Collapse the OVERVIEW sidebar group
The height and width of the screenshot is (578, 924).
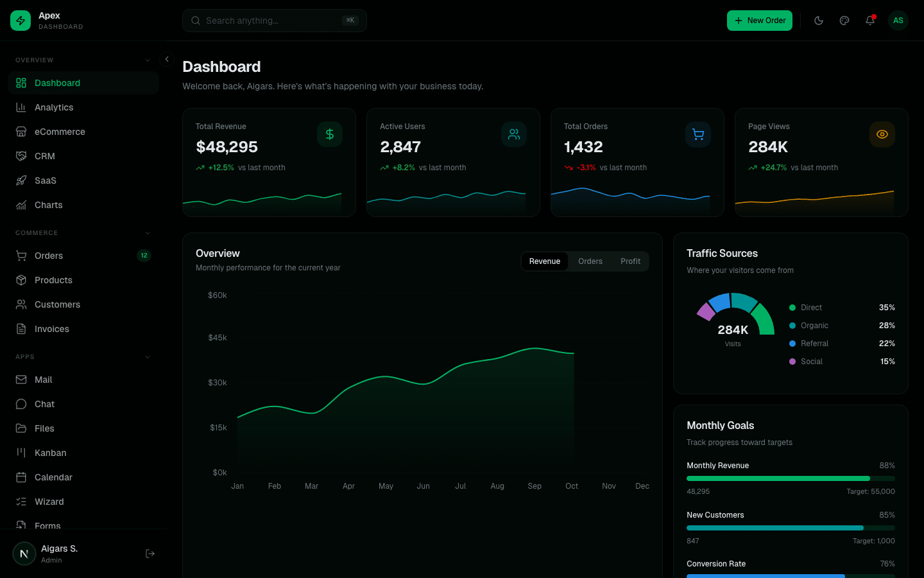[146, 60]
